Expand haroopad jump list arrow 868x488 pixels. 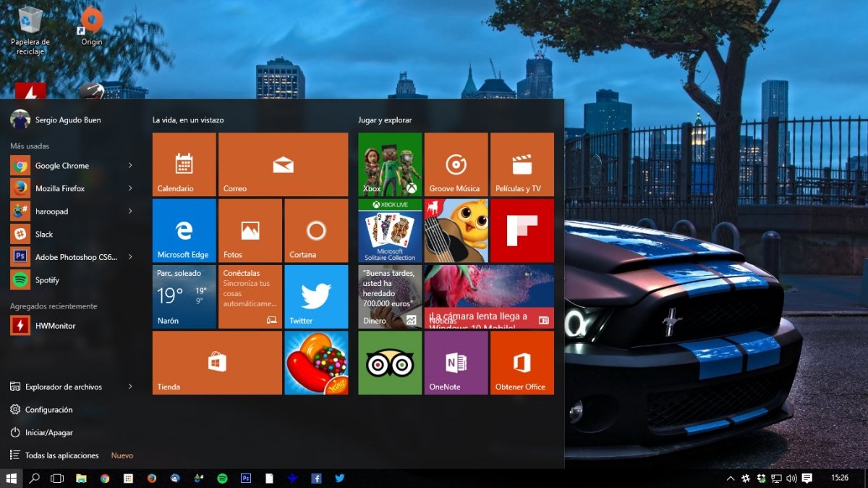point(130,211)
